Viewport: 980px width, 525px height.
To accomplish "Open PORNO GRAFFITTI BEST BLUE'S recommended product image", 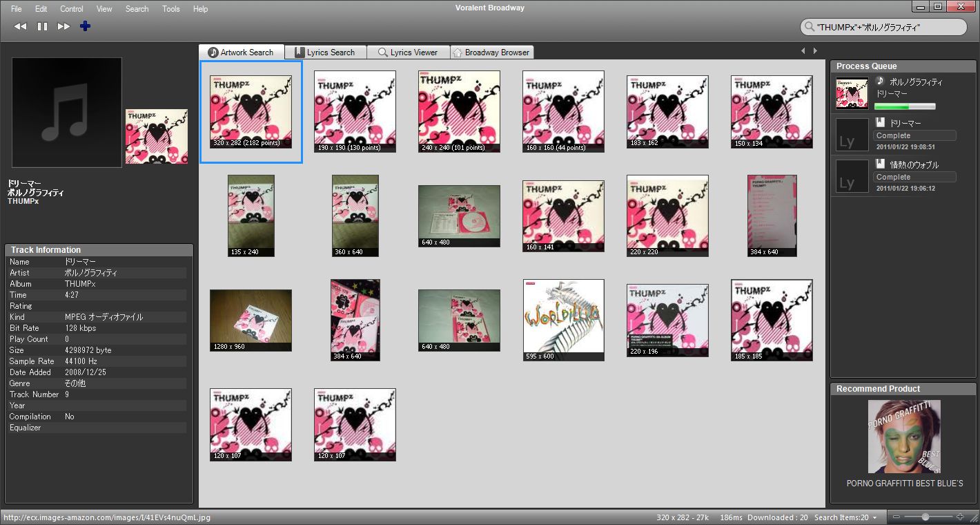I will (904, 437).
